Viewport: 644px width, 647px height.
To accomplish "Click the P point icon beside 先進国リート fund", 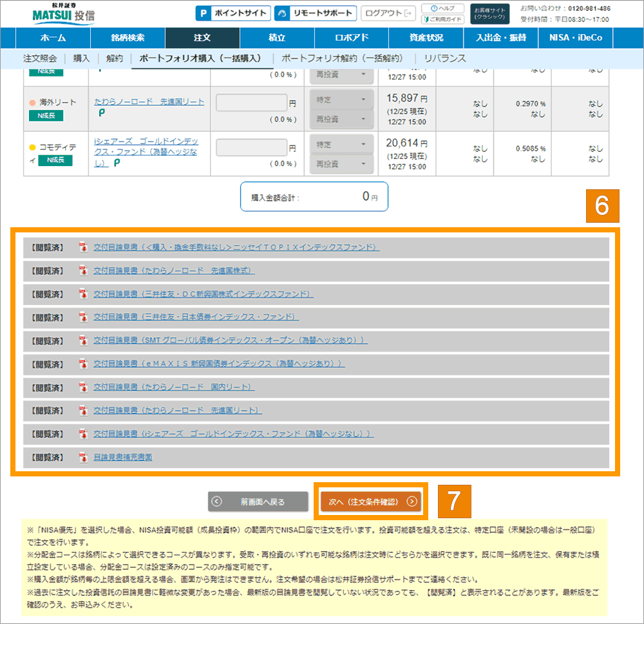I will (102, 113).
